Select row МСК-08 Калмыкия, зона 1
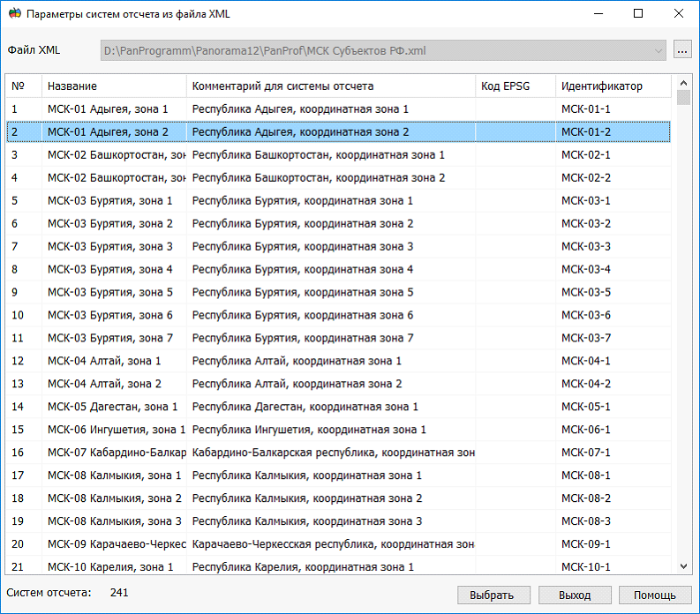Image resolution: width=700 pixels, height=614 pixels. pos(338,475)
